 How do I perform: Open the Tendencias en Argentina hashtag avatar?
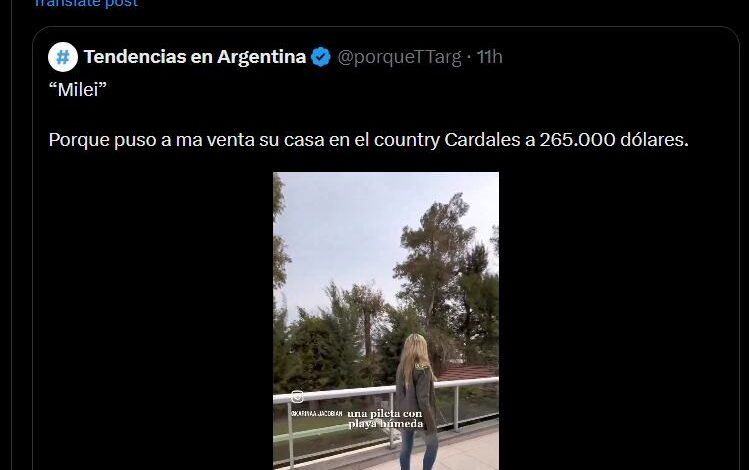coord(63,57)
